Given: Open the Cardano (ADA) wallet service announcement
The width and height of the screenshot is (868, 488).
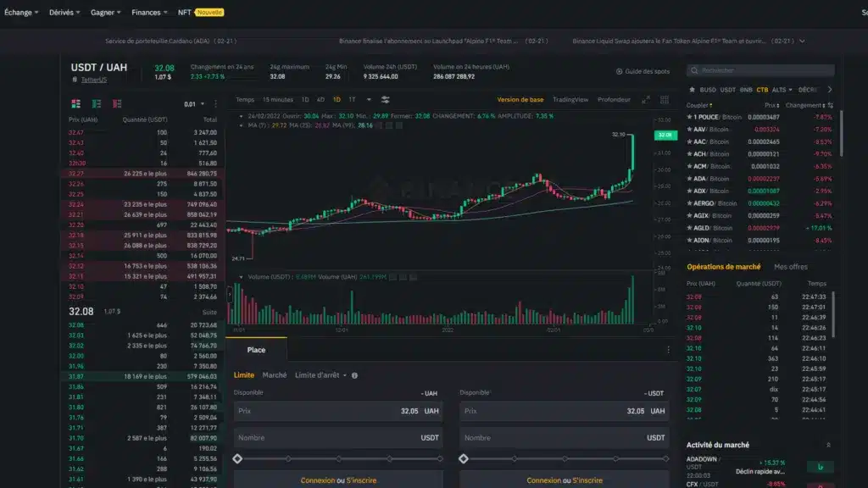Looking at the screenshot, I should coord(171,41).
